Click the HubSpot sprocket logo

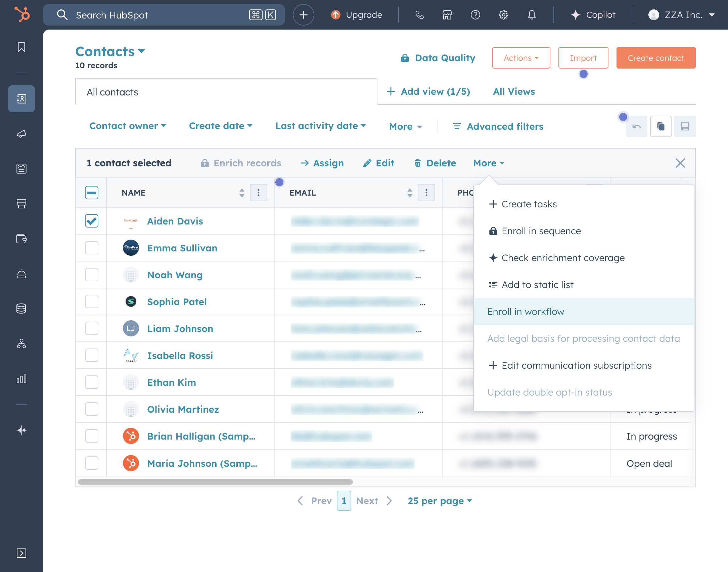coord(22,15)
